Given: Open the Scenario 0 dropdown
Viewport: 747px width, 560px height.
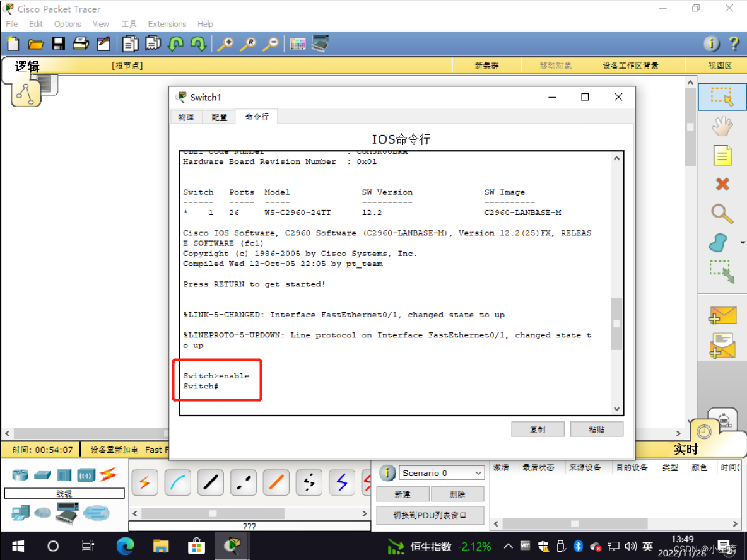Looking at the screenshot, I should coord(442,473).
